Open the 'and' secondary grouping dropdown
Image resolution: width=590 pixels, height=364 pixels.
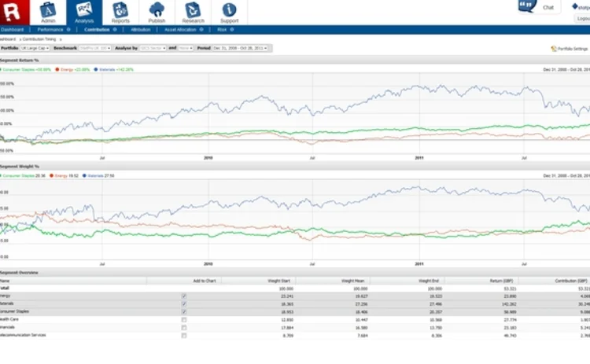pos(186,48)
